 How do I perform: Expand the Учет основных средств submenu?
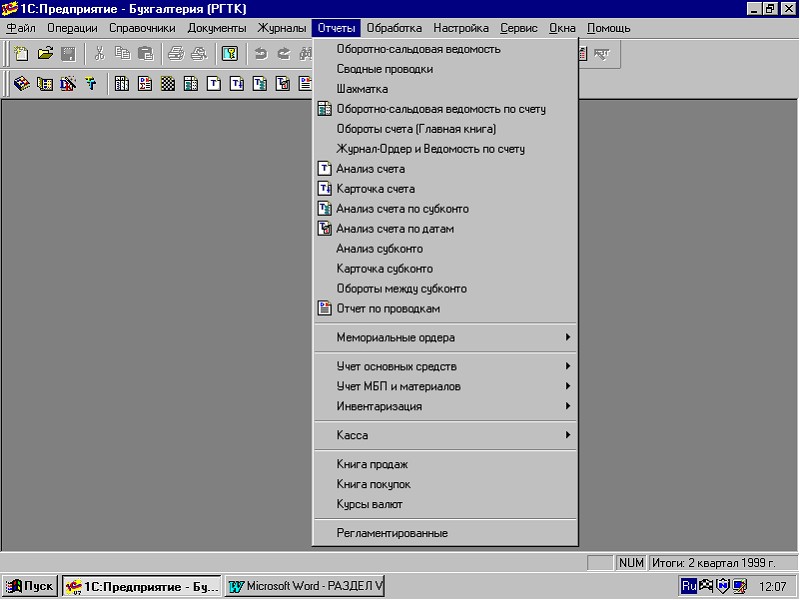445,366
